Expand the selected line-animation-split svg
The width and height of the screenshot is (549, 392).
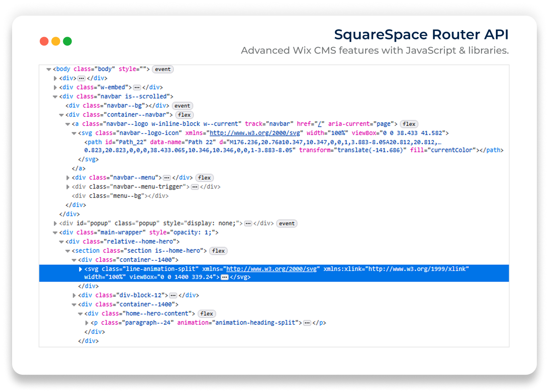(80, 269)
